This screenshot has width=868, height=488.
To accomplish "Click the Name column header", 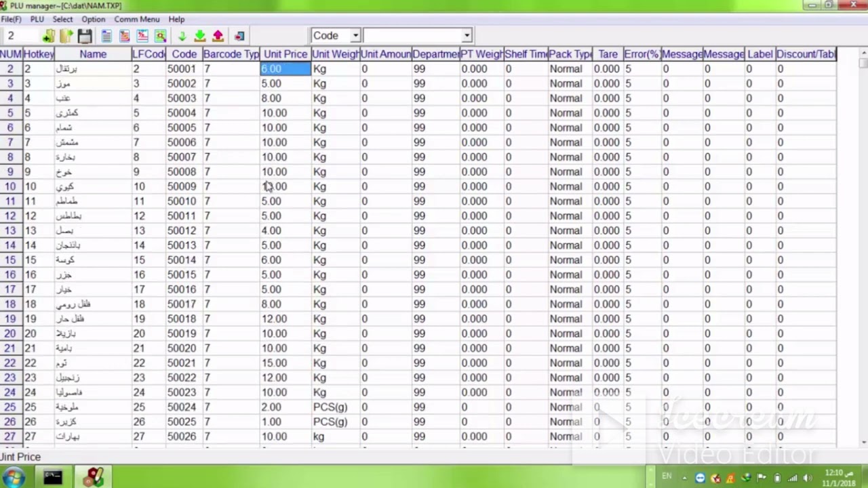I will 93,54.
